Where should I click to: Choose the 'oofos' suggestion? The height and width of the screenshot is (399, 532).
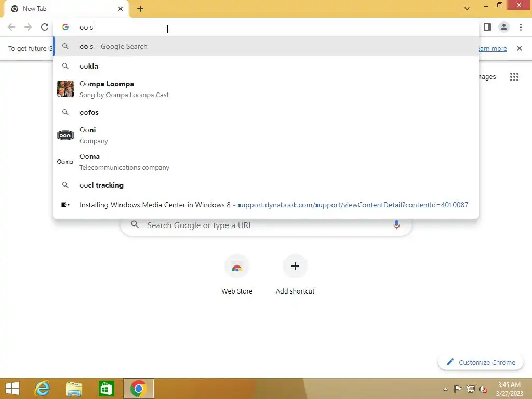[266, 112]
